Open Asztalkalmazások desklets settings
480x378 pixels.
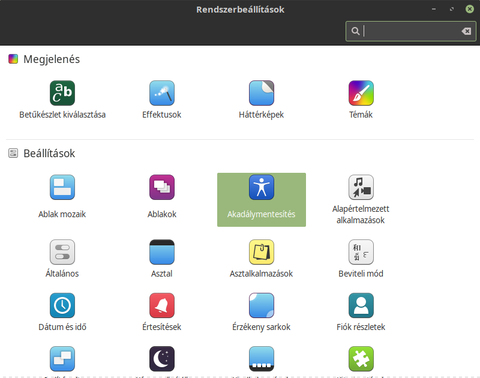click(261, 259)
